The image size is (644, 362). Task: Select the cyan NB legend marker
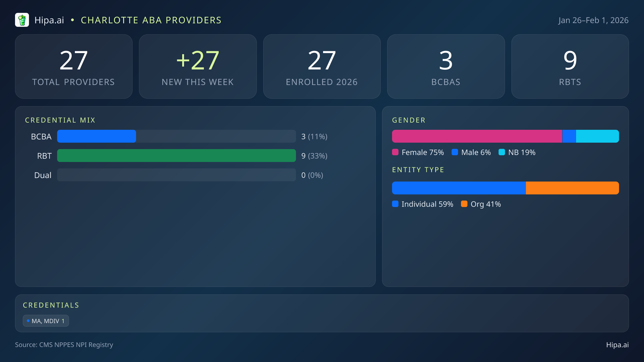click(x=502, y=152)
